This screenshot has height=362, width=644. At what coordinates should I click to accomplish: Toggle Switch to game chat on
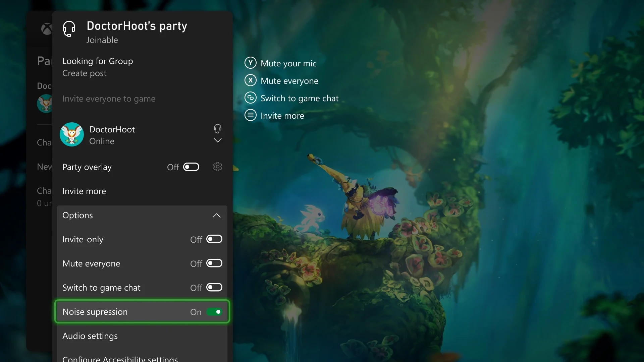click(214, 287)
